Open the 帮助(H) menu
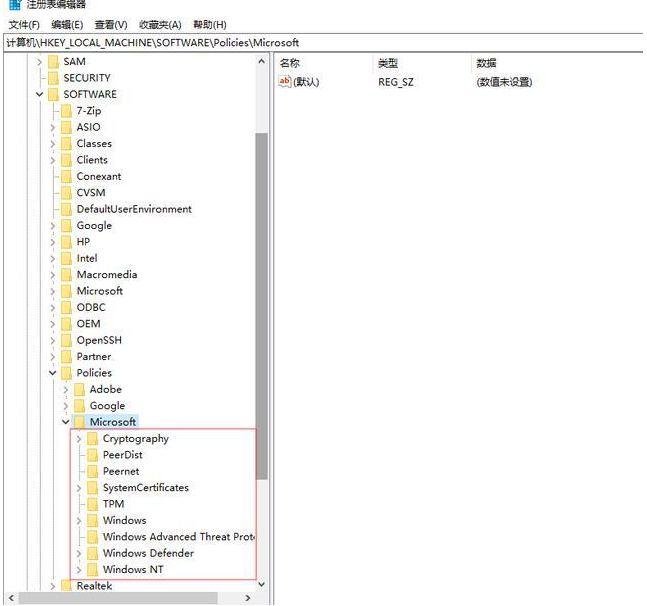Image resolution: width=647 pixels, height=606 pixels. [x=210, y=25]
